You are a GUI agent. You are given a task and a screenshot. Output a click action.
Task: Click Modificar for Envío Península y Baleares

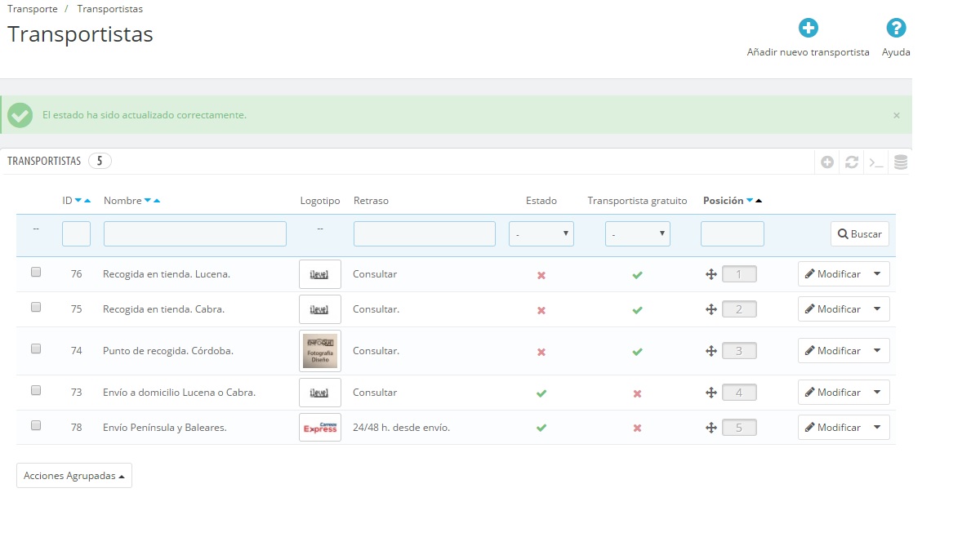pyautogui.click(x=832, y=428)
